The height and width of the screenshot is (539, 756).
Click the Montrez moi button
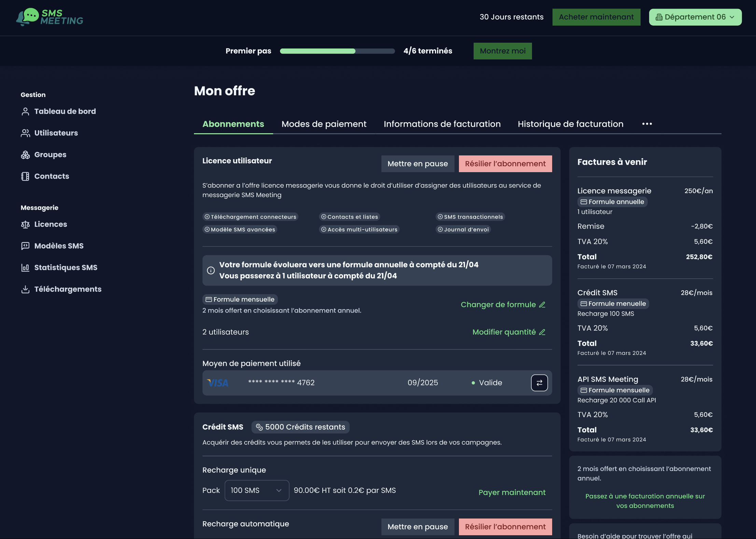tap(503, 51)
